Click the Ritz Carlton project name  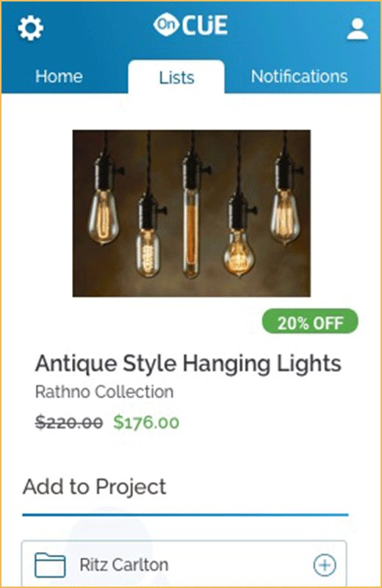pos(124,564)
